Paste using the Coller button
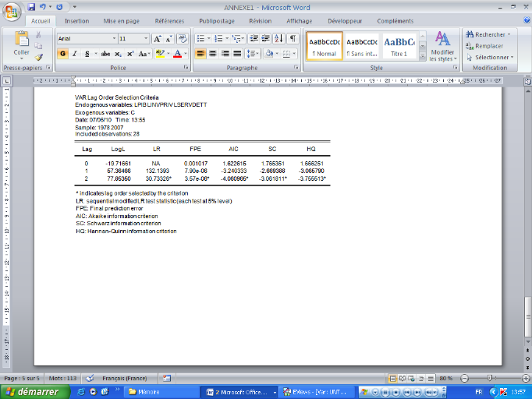 (x=21, y=45)
